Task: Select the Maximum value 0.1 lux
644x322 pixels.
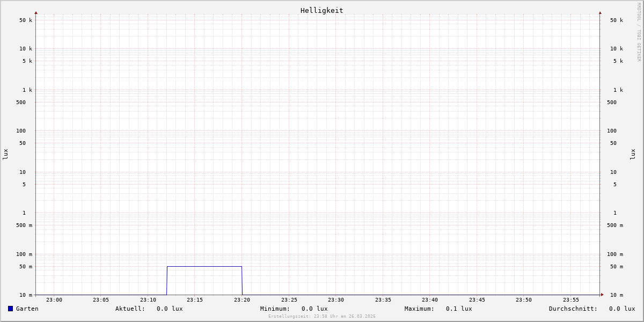Action: (459, 309)
